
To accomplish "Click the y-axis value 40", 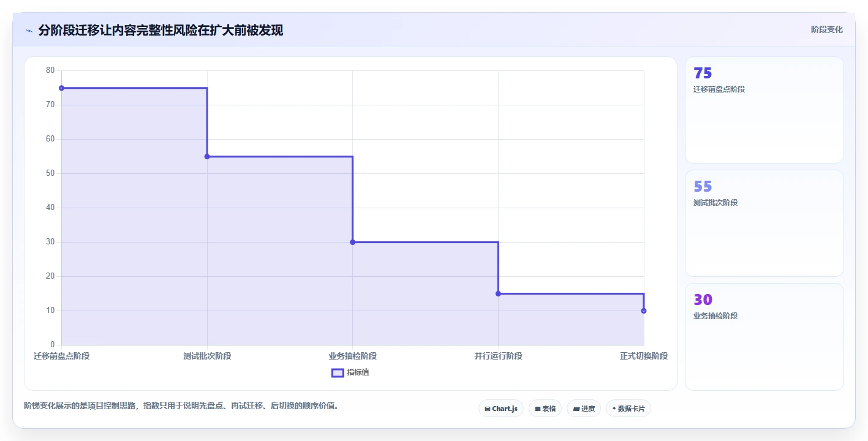I will tap(50, 208).
